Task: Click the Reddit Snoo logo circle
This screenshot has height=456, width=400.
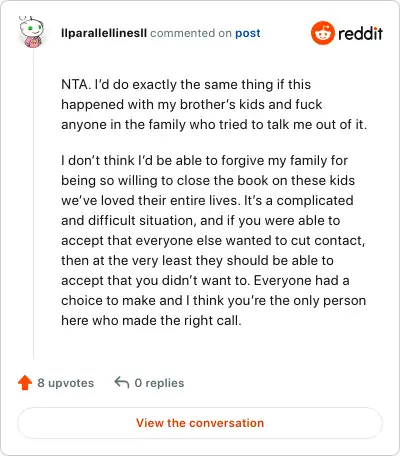Action: 322,33
